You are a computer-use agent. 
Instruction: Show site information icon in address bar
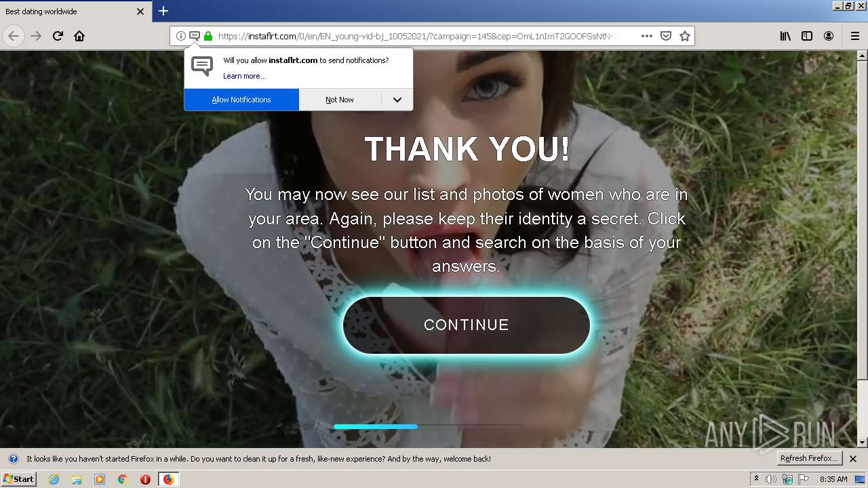point(181,36)
